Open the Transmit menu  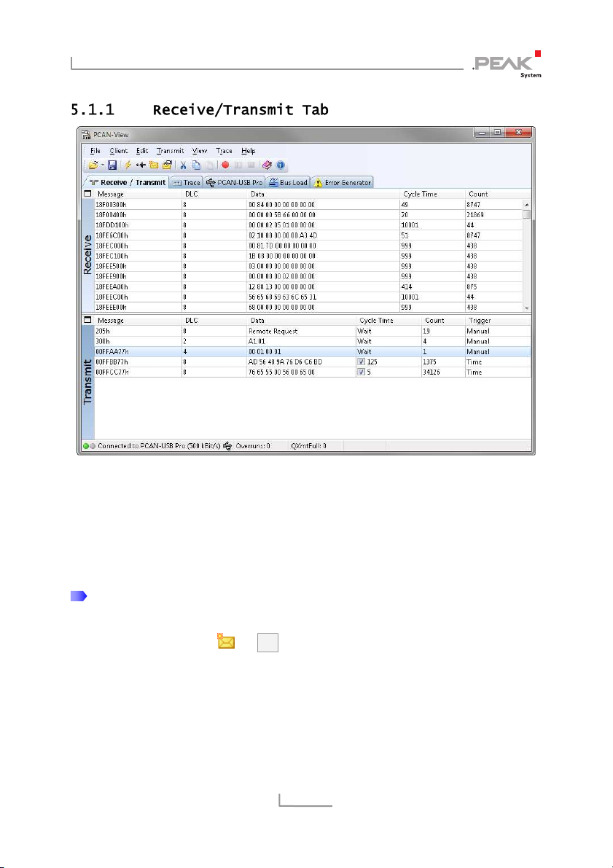pyautogui.click(x=171, y=151)
